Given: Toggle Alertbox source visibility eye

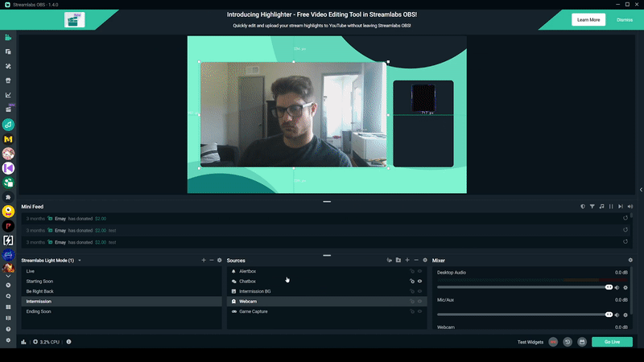Looking at the screenshot, I should coord(419,271).
